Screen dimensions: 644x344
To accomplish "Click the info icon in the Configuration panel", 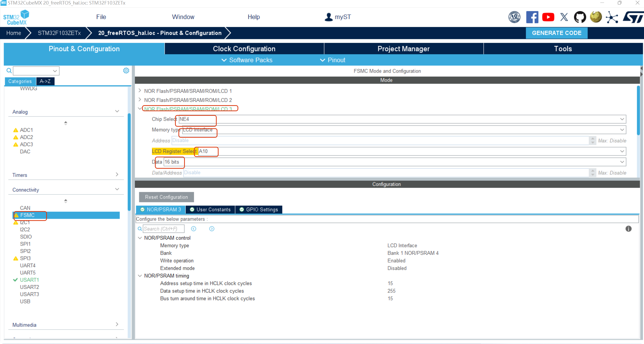I will coord(628,229).
